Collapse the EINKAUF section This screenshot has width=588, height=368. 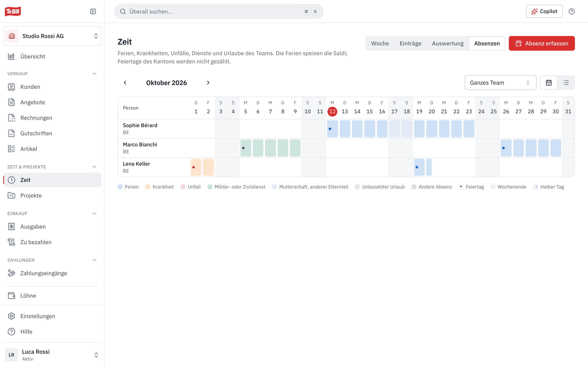[94, 213]
